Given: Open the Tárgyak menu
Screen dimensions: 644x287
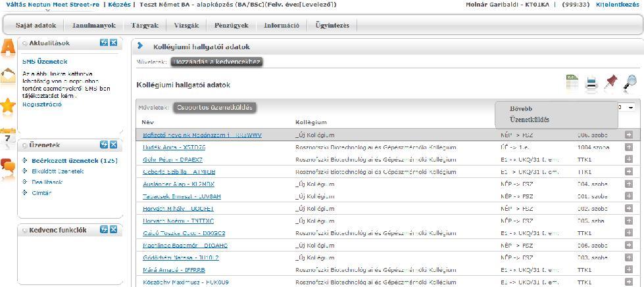Looking at the screenshot, I should (x=145, y=26).
